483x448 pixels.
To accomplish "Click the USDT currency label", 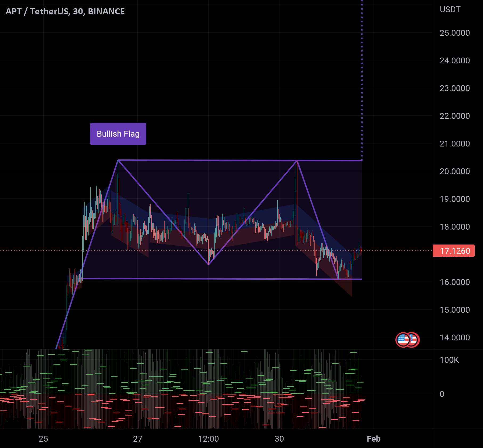I will point(450,10).
